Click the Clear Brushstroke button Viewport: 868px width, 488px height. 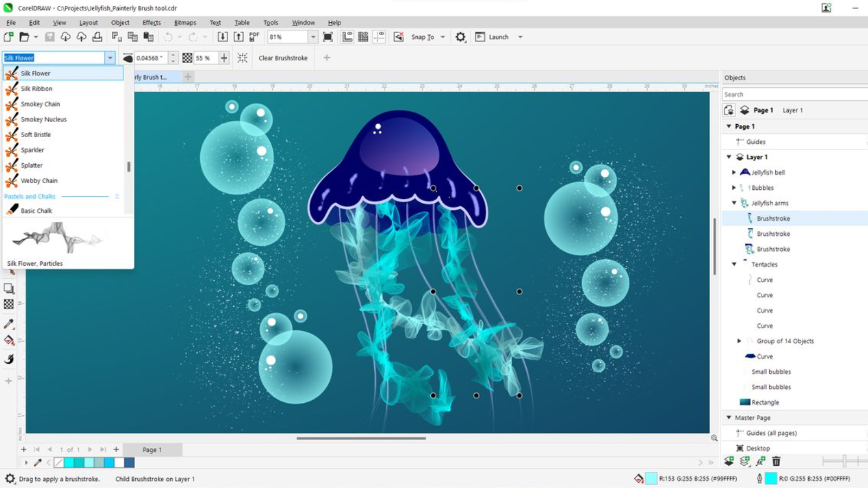click(x=283, y=58)
